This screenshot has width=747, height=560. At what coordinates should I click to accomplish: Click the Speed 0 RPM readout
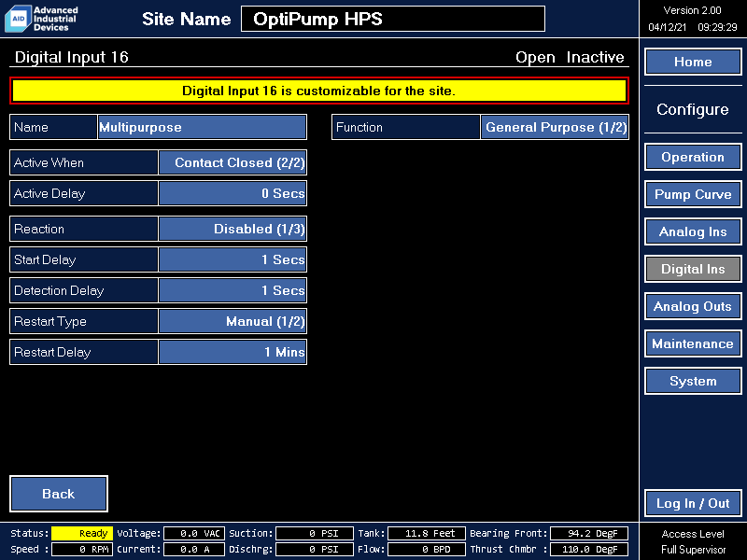(82, 549)
